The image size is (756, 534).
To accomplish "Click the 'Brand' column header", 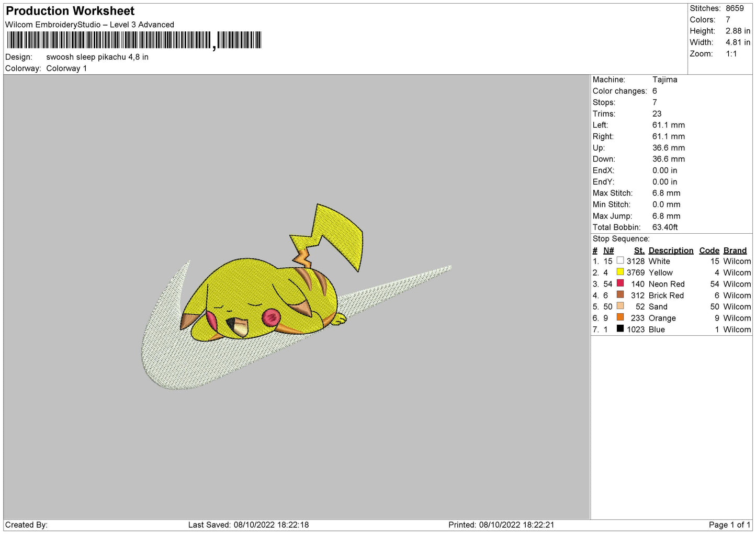I will coord(735,251).
